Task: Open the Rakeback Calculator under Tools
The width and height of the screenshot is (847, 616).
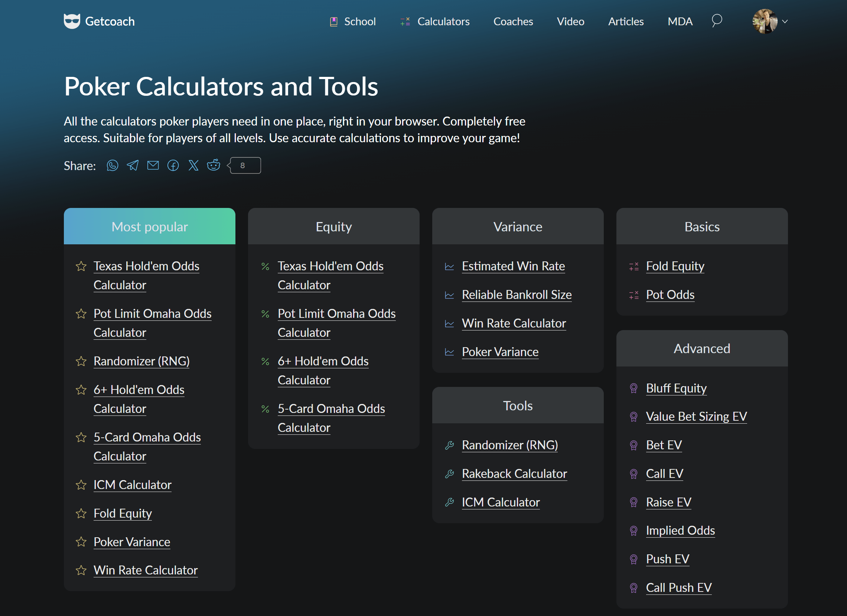Action: coord(514,474)
